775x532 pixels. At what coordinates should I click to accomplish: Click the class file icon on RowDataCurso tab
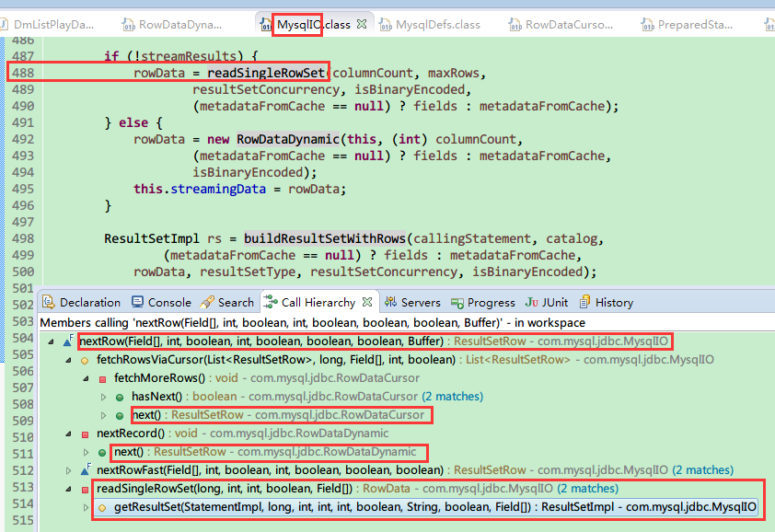click(x=515, y=24)
